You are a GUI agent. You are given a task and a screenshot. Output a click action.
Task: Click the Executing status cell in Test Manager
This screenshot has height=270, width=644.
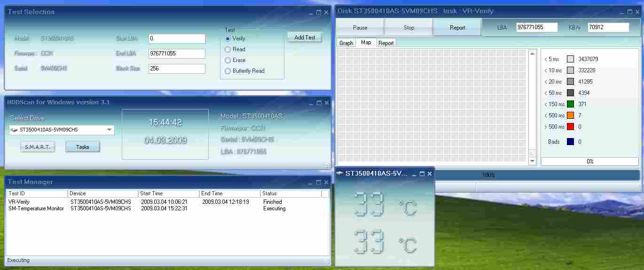point(275,208)
